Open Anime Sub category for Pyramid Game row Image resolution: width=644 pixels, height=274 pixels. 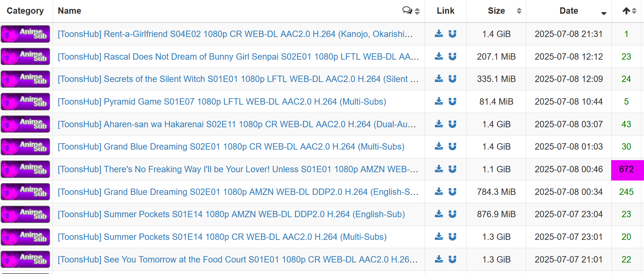[x=26, y=101]
